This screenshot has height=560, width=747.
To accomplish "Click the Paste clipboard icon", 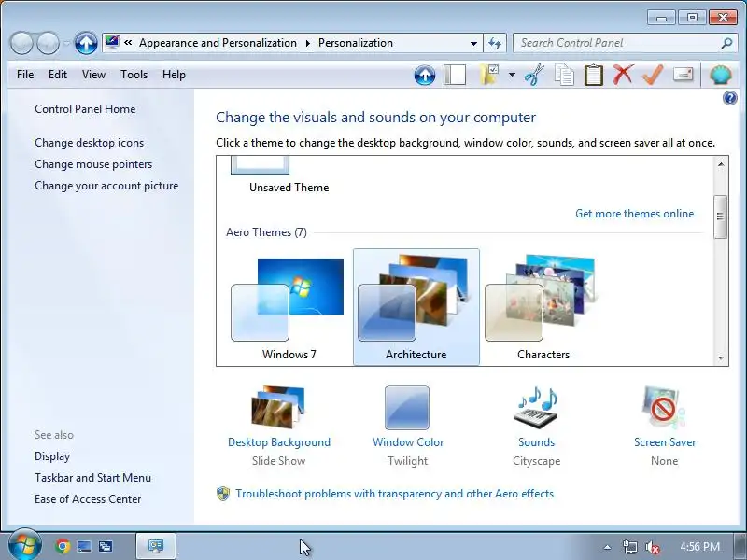I will [594, 76].
